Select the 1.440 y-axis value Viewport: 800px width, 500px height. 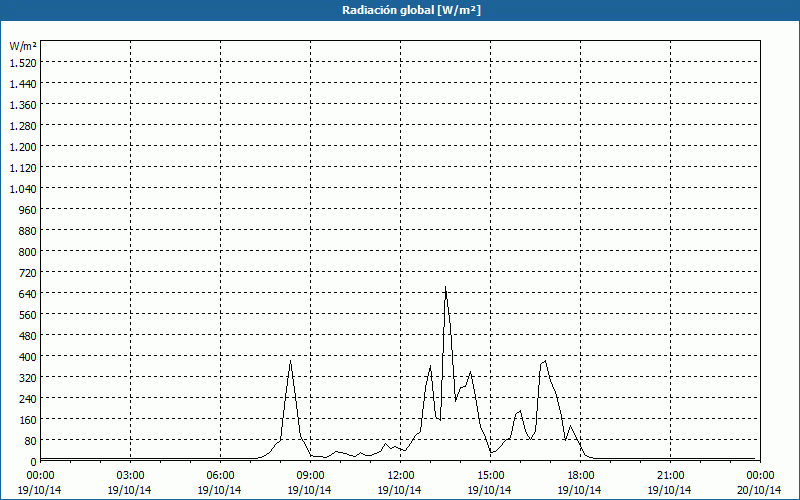pyautogui.click(x=23, y=84)
